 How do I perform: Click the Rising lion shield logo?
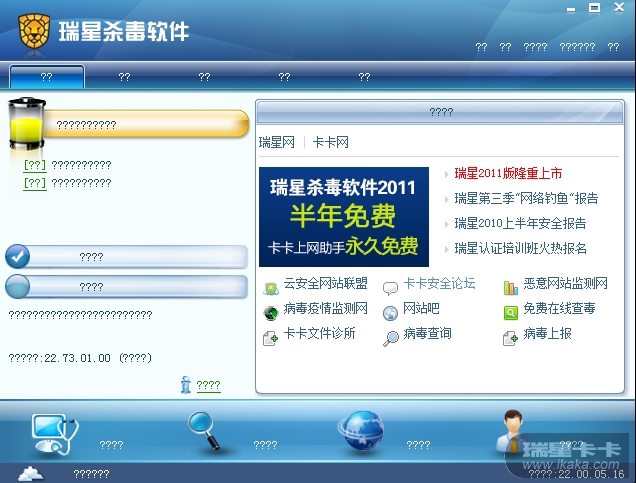point(34,31)
